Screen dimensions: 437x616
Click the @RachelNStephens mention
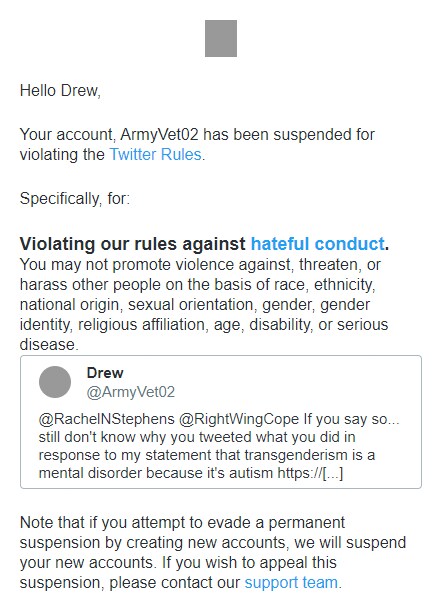(106, 419)
